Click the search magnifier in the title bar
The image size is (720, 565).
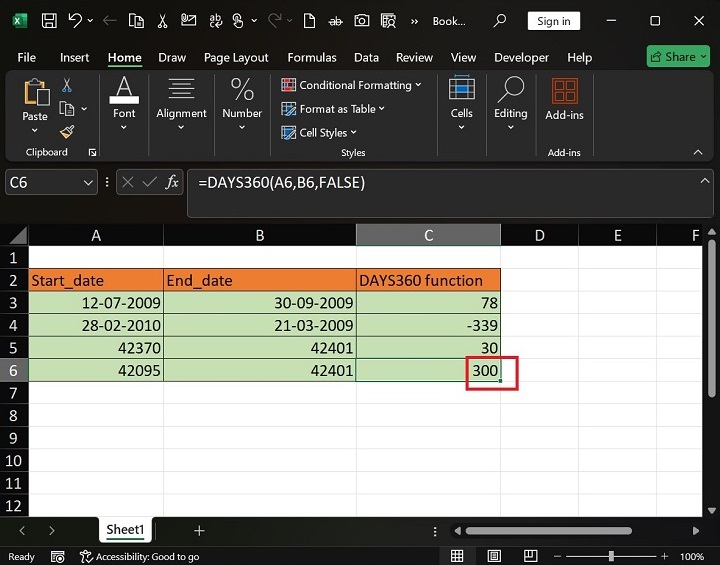coord(499,21)
